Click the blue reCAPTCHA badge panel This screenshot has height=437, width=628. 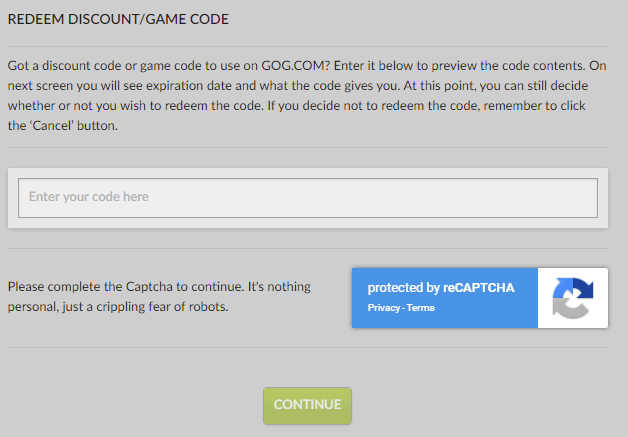pyautogui.click(x=445, y=298)
